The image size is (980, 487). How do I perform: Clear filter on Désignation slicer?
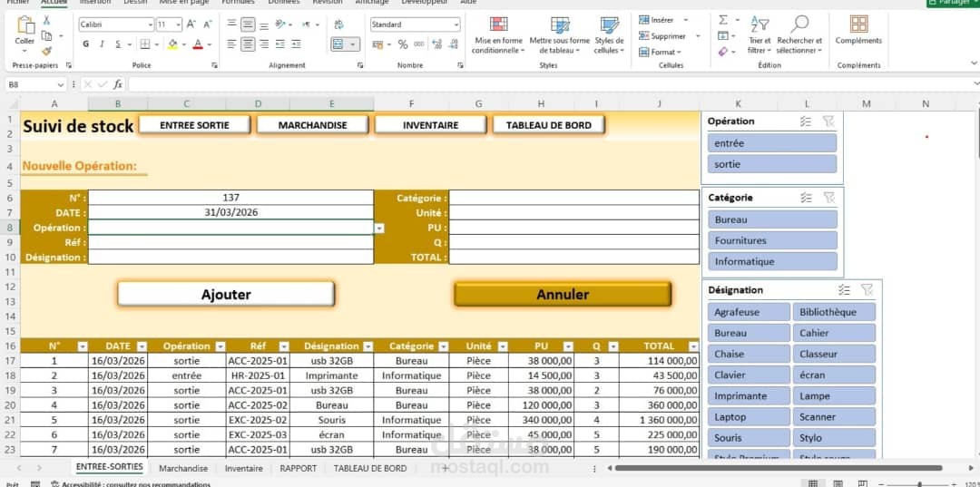point(867,289)
